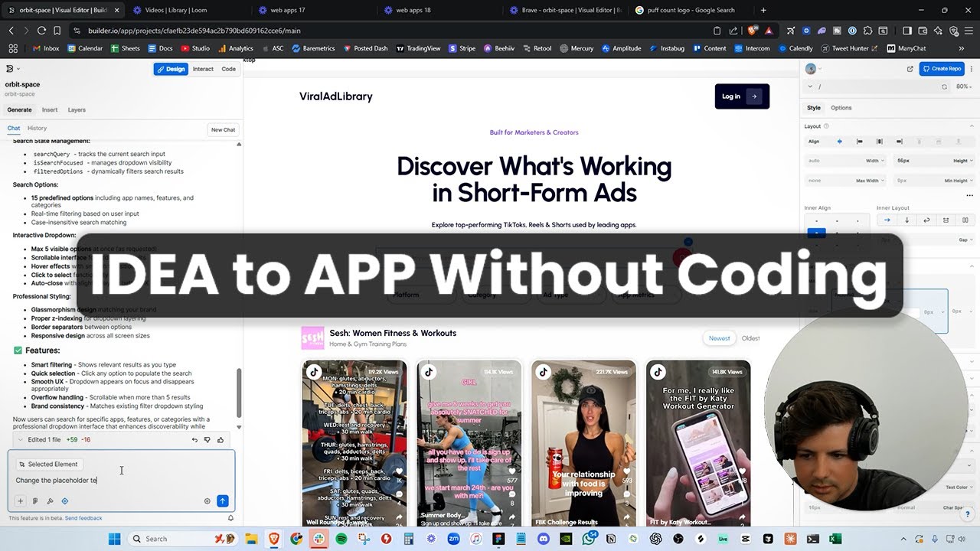Open Excel from the taskbar
980x551 pixels.
835,539
